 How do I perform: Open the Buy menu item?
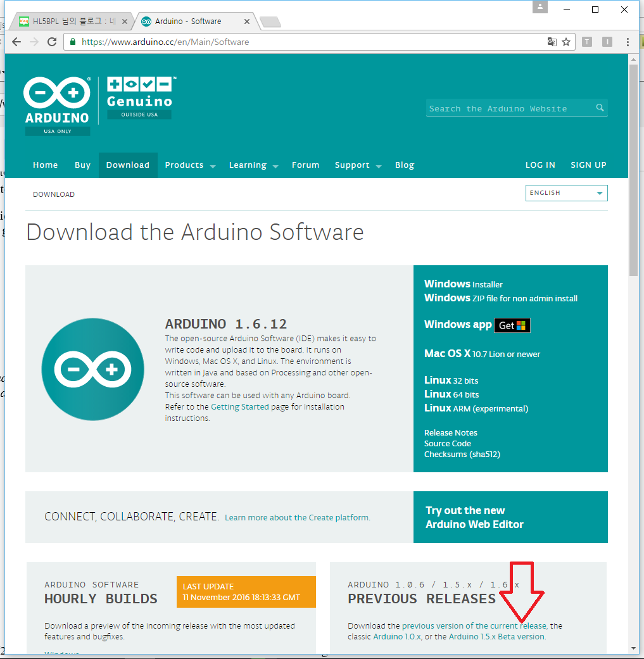(83, 165)
